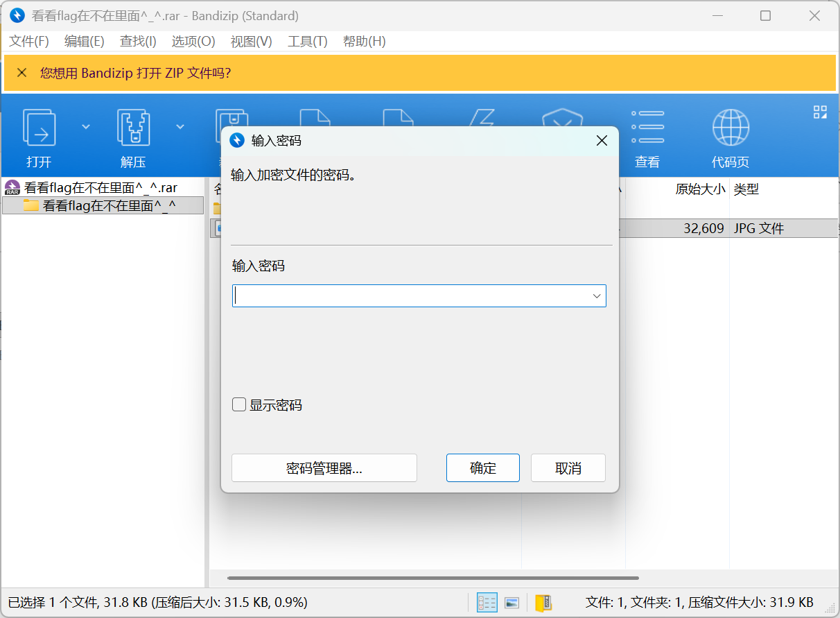Image resolution: width=840 pixels, height=618 pixels.
Task: Click the Extract (解压) toolbar icon
Action: click(133, 128)
